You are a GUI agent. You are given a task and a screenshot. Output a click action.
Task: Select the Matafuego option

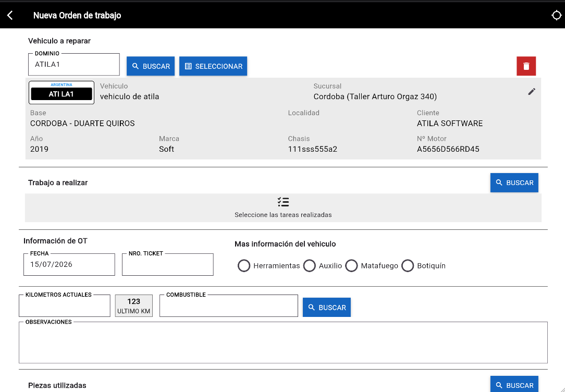pos(351,265)
